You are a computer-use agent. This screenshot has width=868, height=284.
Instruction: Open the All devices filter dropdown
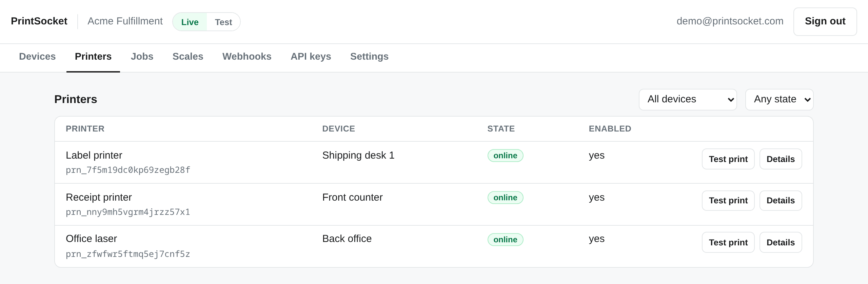(x=688, y=99)
